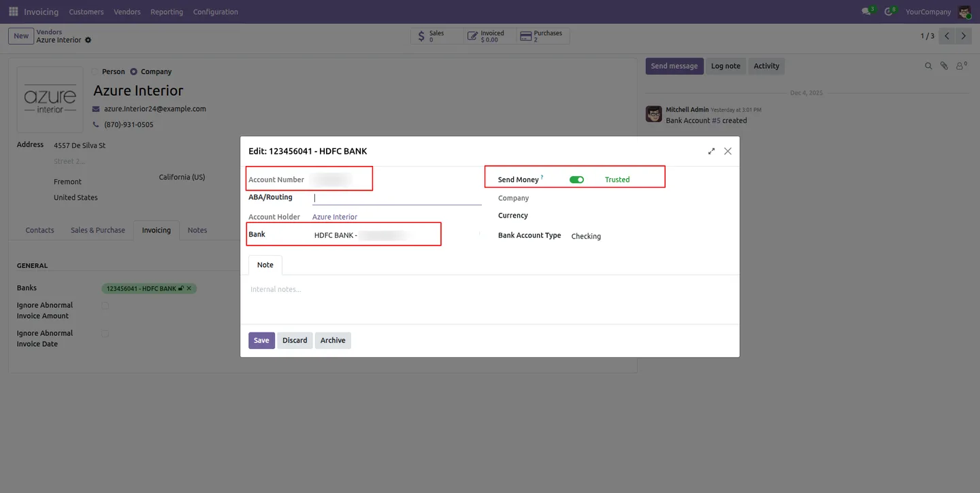980x493 pixels.
Task: Click the Vendors breadcrumb link
Action: pos(49,32)
